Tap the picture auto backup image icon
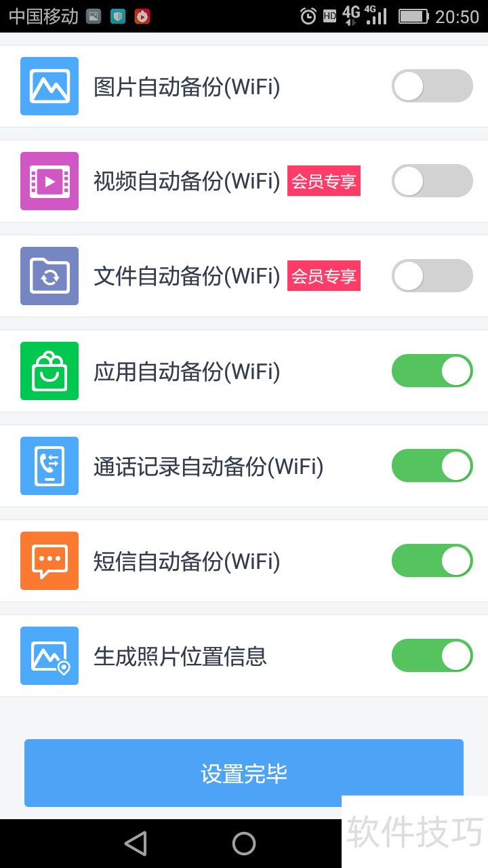This screenshot has width=488, height=868. (x=49, y=86)
